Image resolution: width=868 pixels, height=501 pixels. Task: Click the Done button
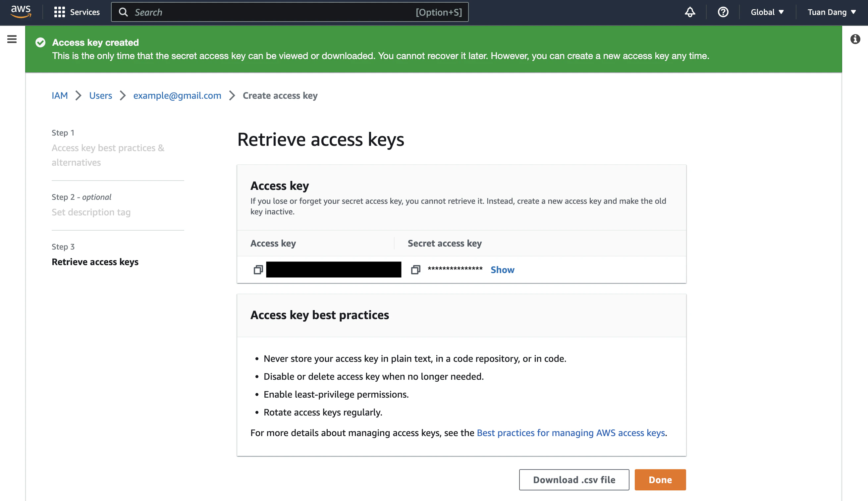[x=660, y=479]
